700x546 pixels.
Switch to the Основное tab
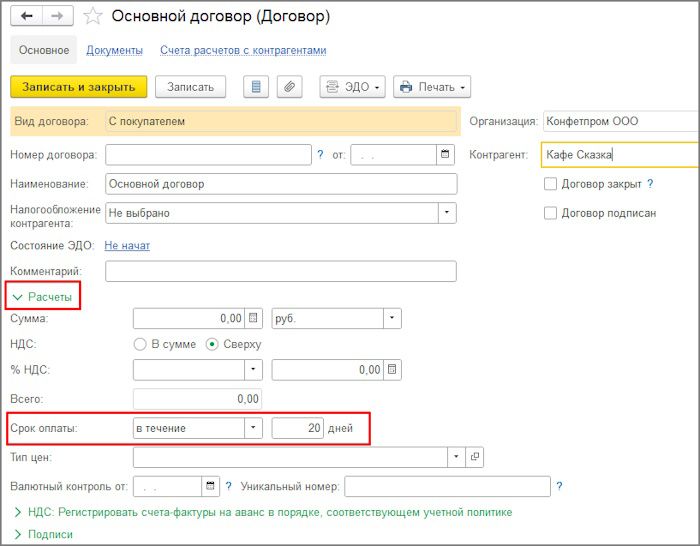pos(44,50)
